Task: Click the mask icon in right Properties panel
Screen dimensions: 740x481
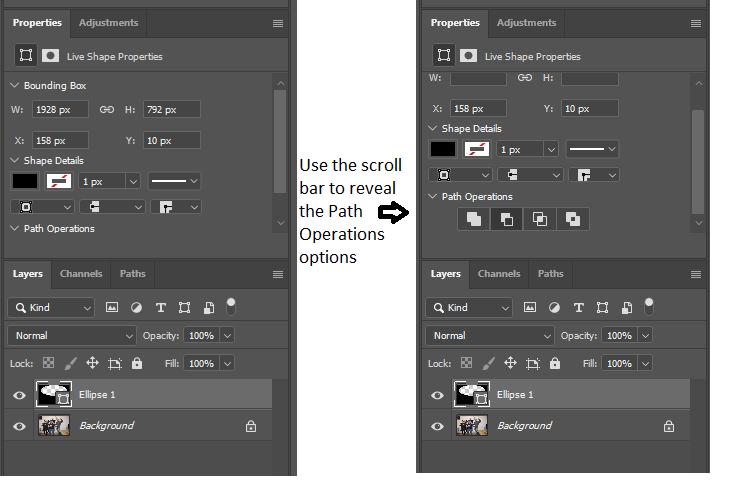Action: click(468, 56)
